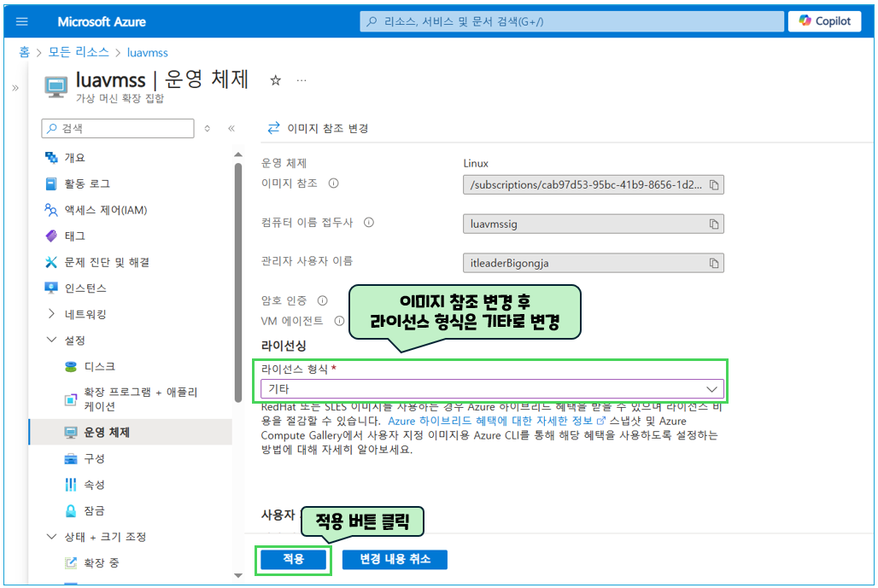This screenshot has width=878, height=588.
Task: Click the Copilot button
Action: (x=824, y=21)
